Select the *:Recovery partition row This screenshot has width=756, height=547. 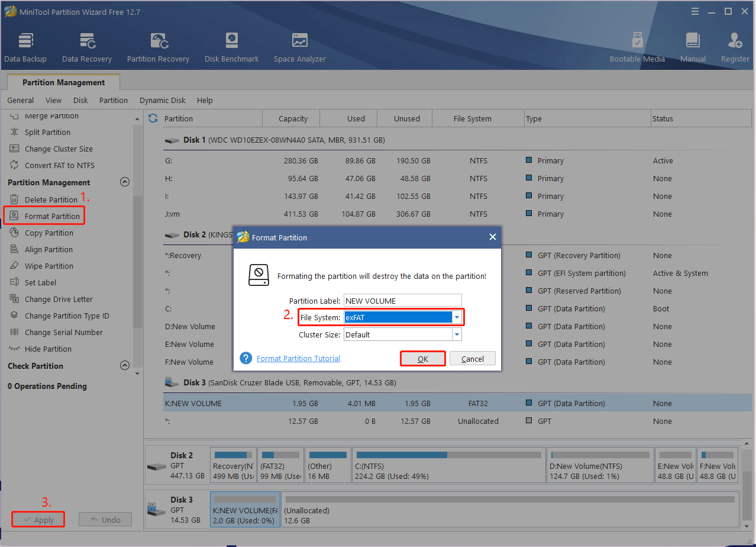(457, 255)
